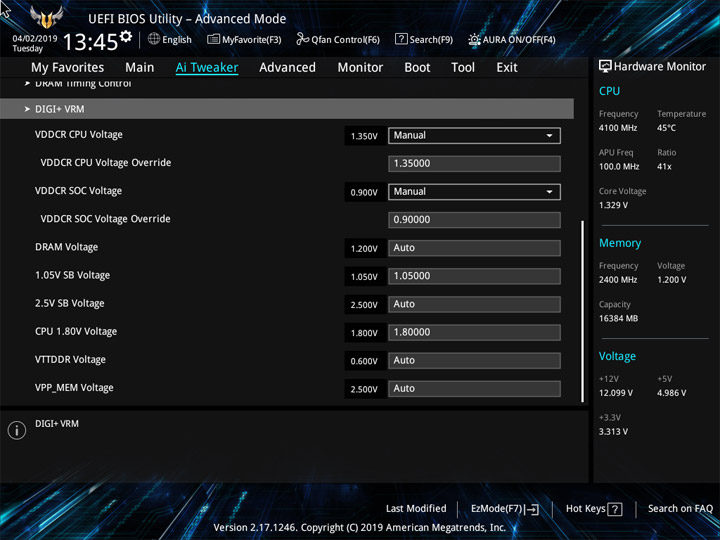Click the CPU 1.80V Voltage label
This screenshot has width=720, height=540.
pos(76,332)
